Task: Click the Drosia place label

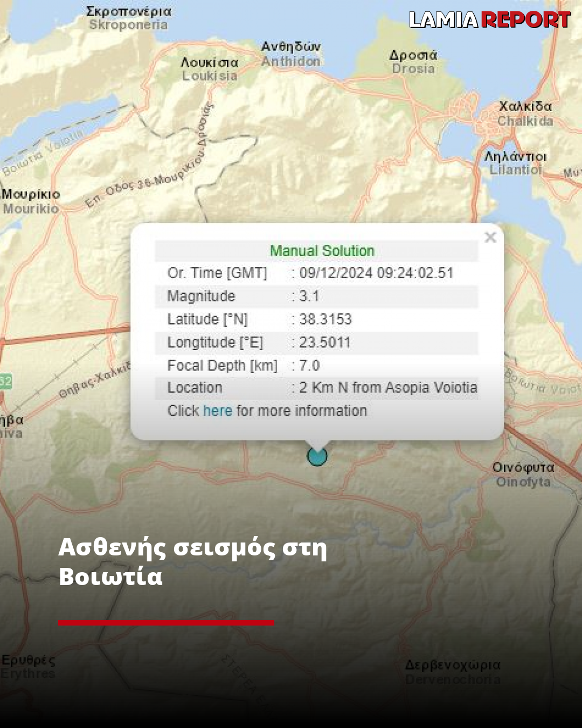Action: click(413, 61)
